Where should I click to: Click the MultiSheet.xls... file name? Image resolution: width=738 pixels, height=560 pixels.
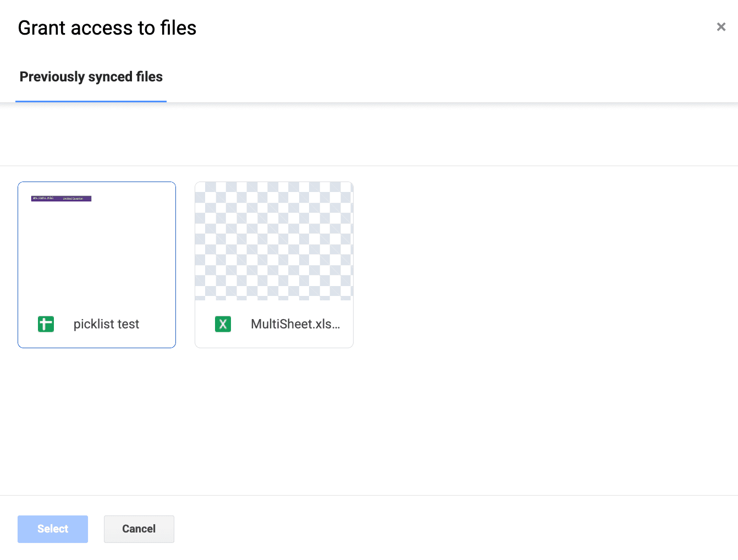tap(295, 324)
